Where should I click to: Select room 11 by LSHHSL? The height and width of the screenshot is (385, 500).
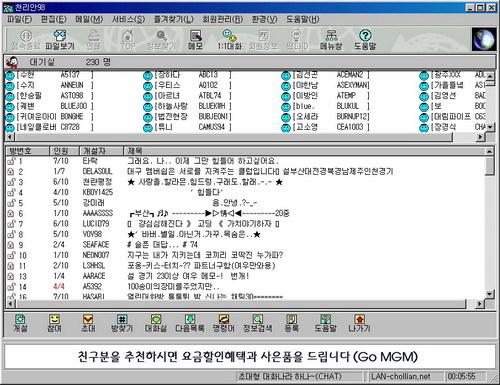(245, 266)
